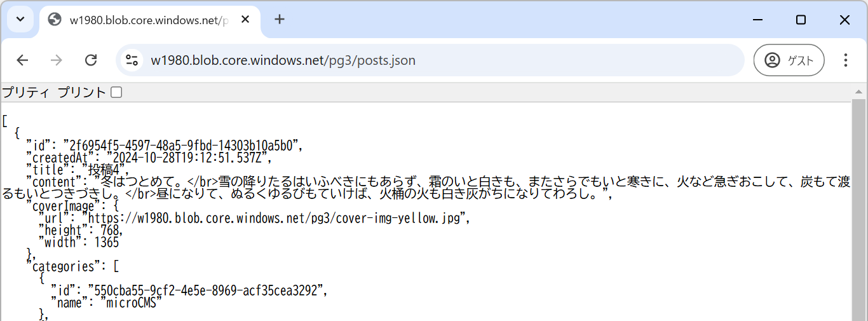The width and height of the screenshot is (868, 321).
Task: Minimize the browser window
Action: 757,20
